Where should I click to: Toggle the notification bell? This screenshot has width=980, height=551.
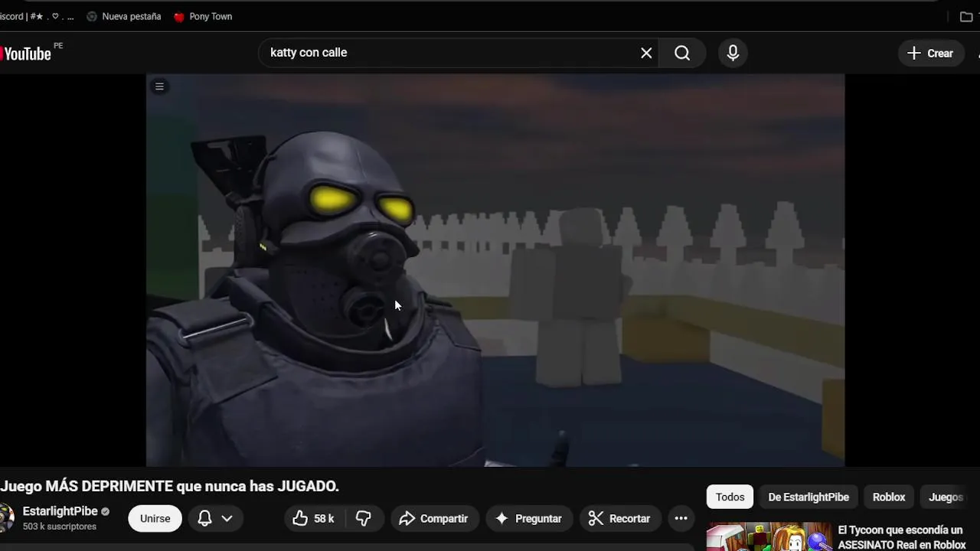[204, 518]
